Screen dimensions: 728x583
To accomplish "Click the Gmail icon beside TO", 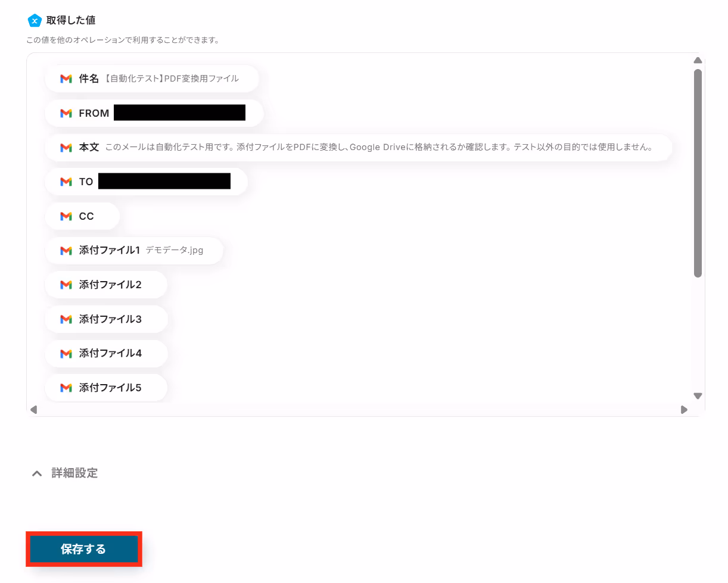I will tap(66, 182).
